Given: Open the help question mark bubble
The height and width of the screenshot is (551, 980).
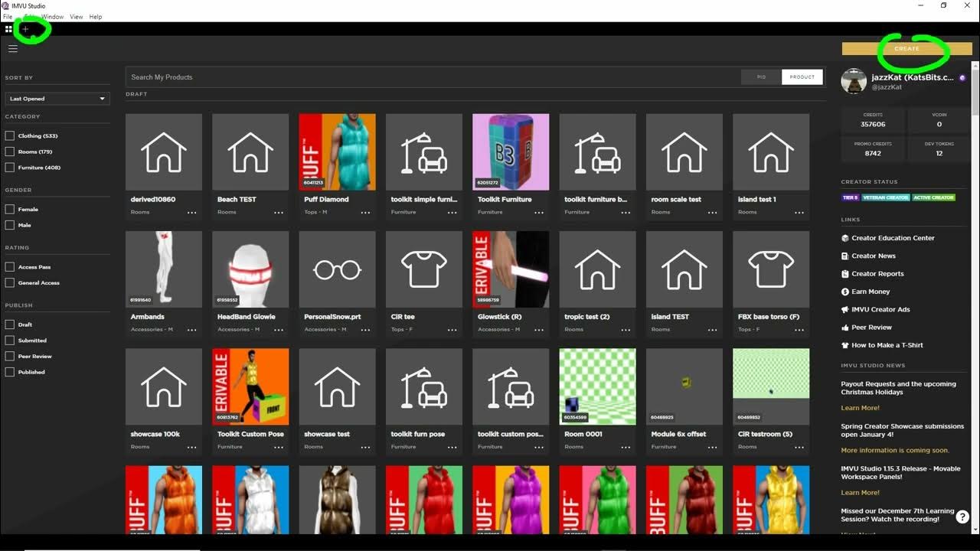Looking at the screenshot, I should pos(963,517).
